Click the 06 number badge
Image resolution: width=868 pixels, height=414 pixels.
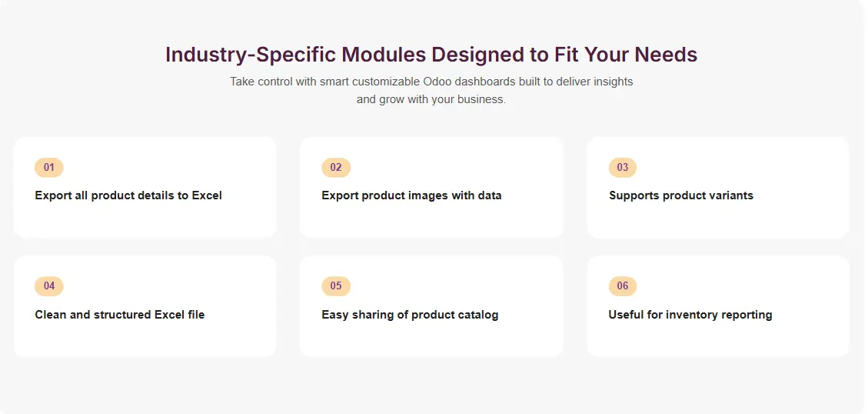623,286
